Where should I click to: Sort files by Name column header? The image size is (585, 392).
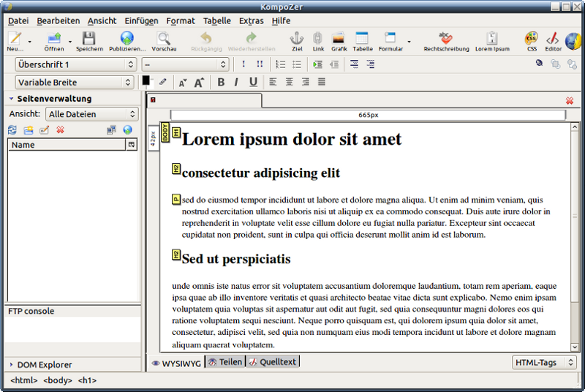[67, 145]
